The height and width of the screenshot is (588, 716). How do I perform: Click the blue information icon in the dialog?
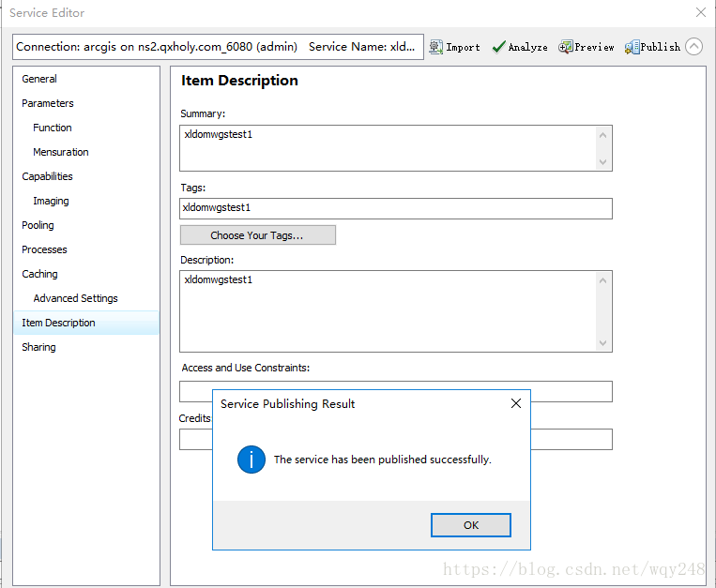coord(251,460)
